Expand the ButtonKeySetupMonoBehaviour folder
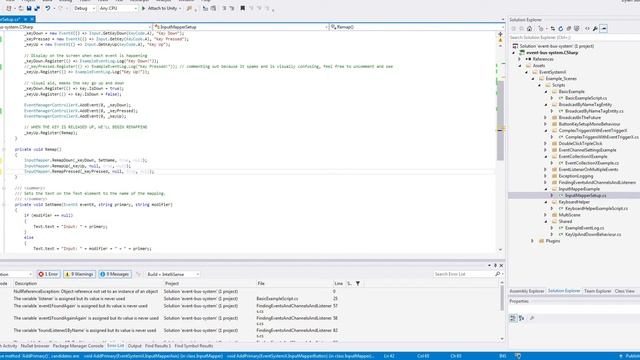Image resolution: width=640 pixels, height=360 pixels. (546, 124)
